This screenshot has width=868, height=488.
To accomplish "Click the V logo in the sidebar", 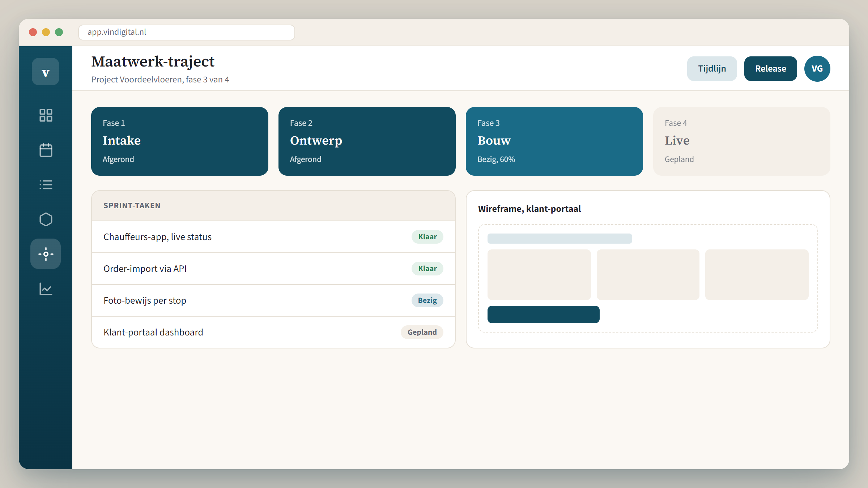I will [46, 72].
